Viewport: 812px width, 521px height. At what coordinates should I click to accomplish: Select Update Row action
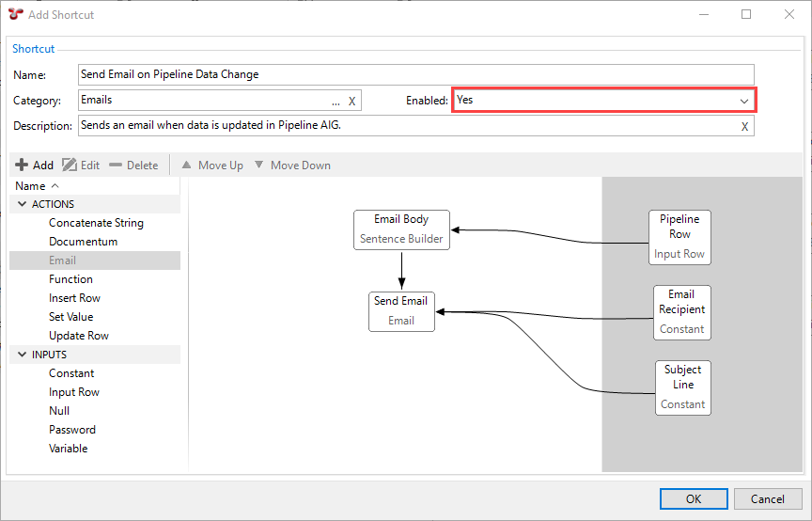pyautogui.click(x=79, y=336)
